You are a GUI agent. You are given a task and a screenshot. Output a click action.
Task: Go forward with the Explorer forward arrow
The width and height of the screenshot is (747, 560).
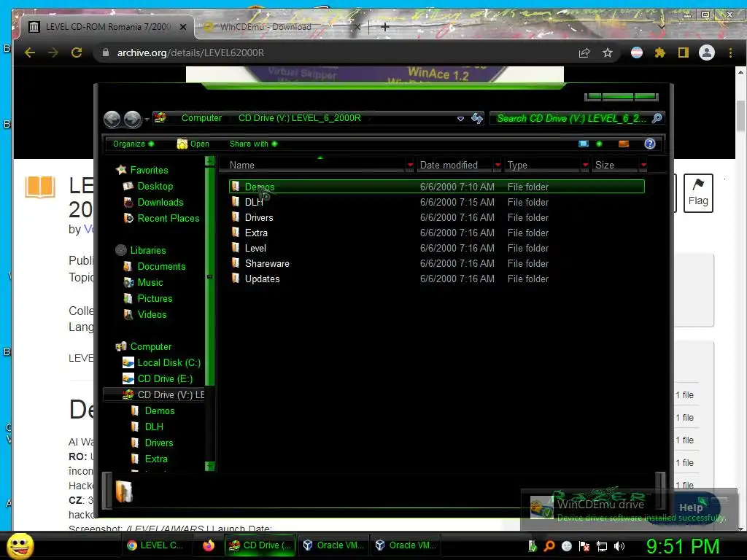click(133, 119)
